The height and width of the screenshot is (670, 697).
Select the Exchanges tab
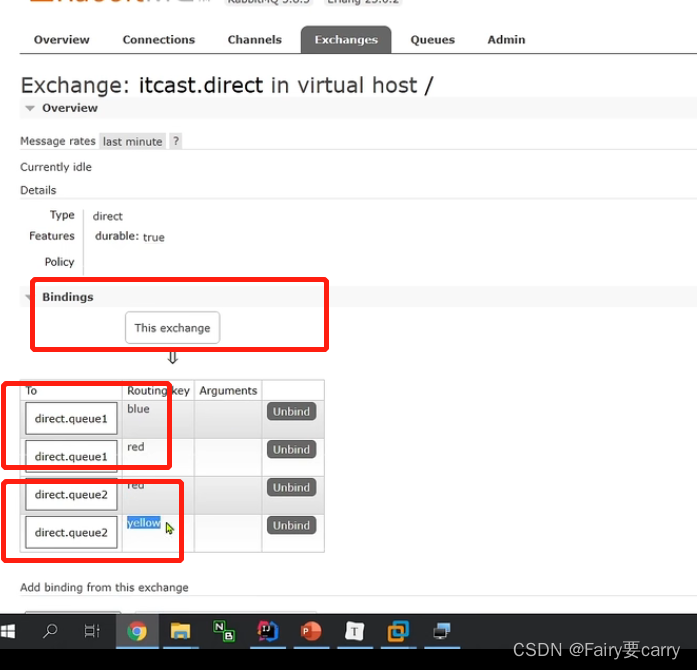pos(346,40)
